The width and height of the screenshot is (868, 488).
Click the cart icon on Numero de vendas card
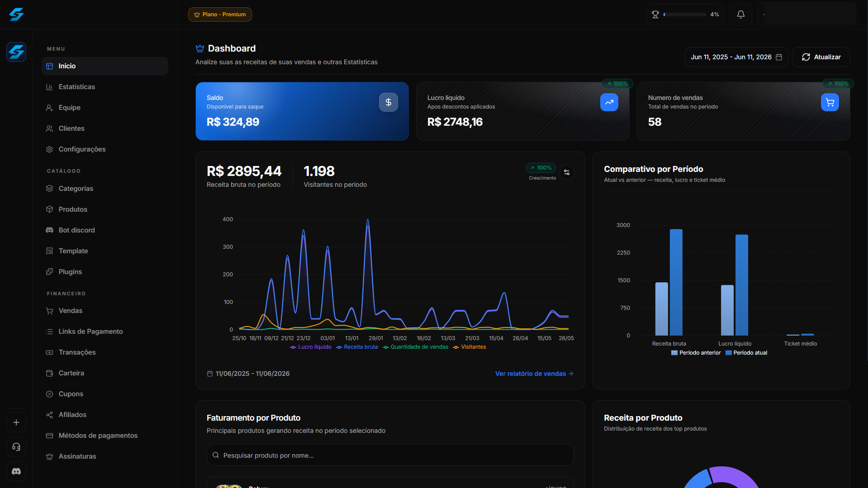830,102
